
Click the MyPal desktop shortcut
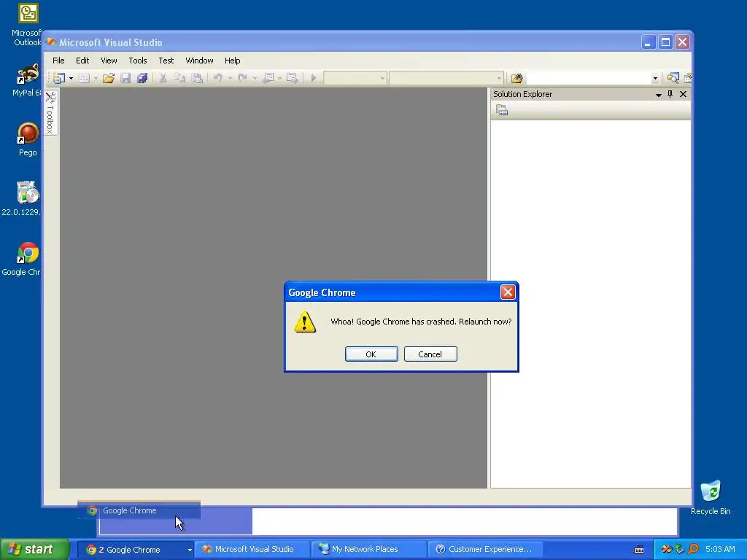[27, 80]
